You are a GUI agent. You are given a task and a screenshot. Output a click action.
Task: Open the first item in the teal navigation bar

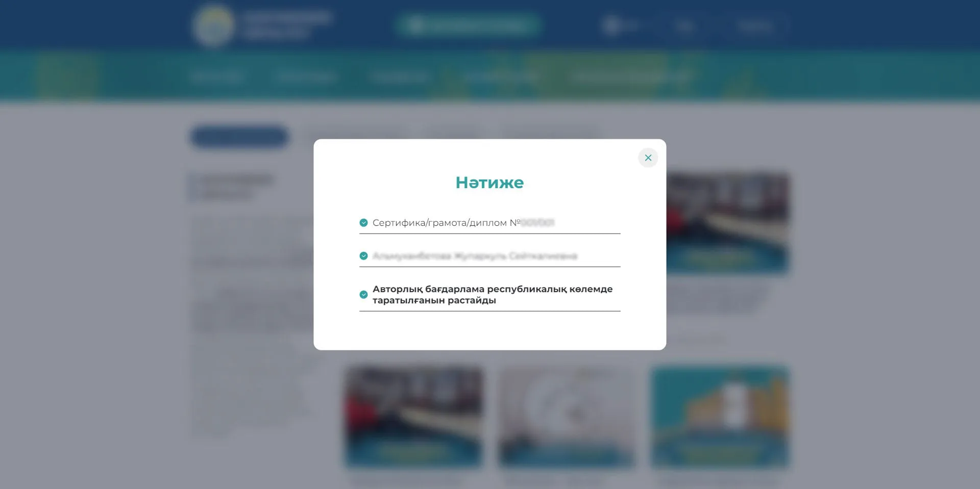tap(216, 77)
